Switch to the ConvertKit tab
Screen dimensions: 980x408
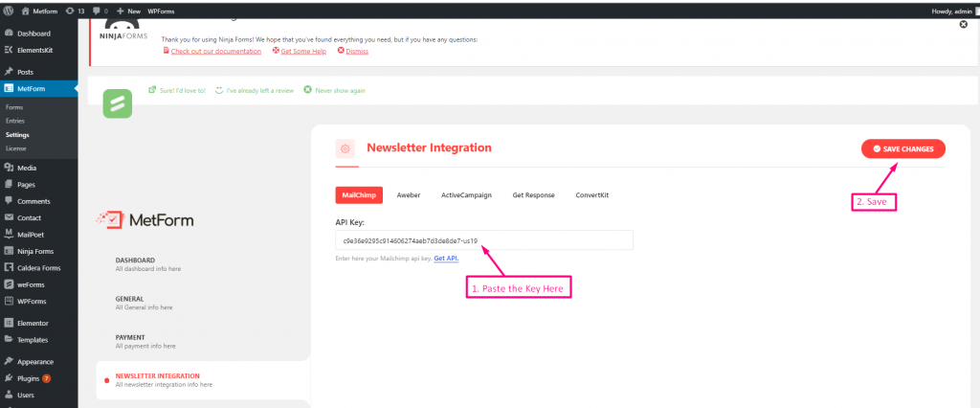591,195
